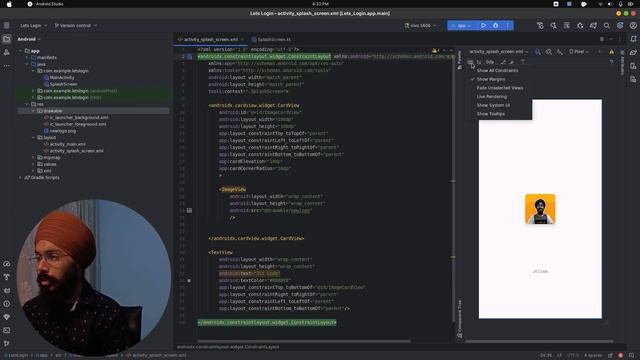Open the Device Manager sidebar icon
Screen dimensions: 640x360
tap(633, 66)
